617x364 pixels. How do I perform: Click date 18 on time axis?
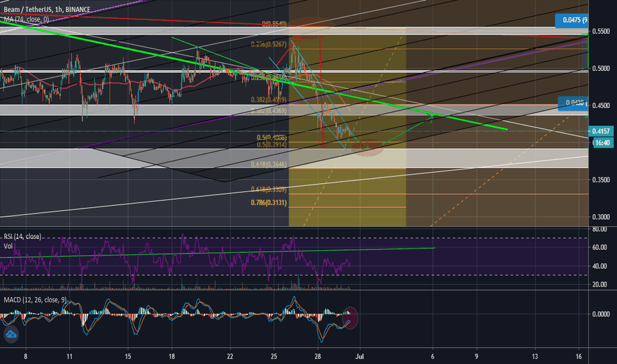click(x=171, y=357)
